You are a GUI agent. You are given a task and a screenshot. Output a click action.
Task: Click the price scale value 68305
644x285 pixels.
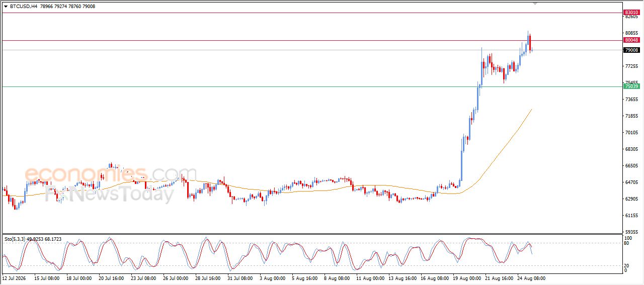tap(632, 149)
